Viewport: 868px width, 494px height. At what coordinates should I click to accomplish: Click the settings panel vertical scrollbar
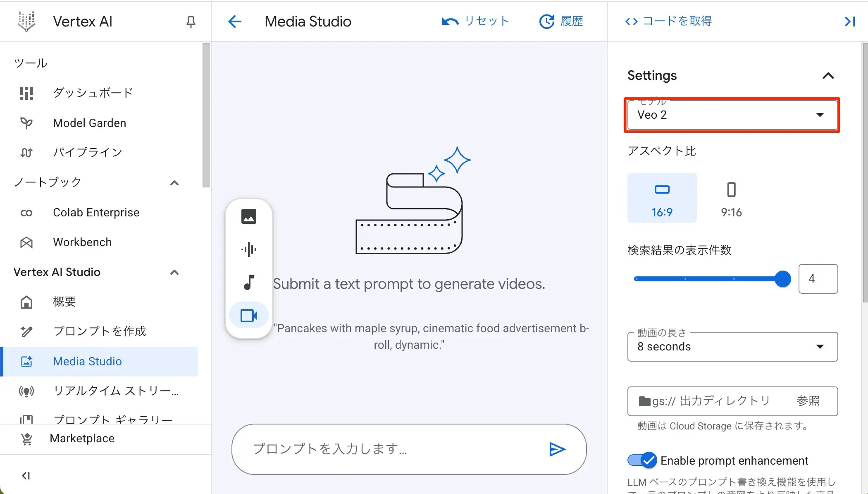coord(865,173)
